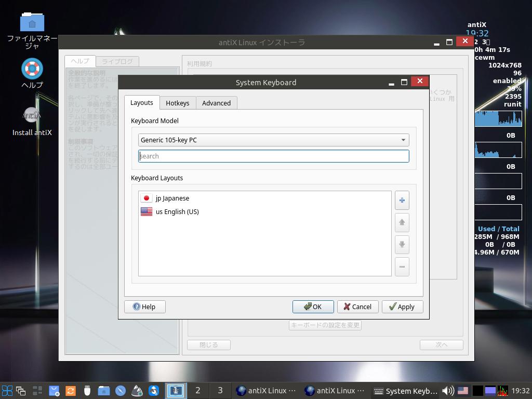Open the Advanced tab
The height and width of the screenshot is (399, 532).
(x=216, y=103)
